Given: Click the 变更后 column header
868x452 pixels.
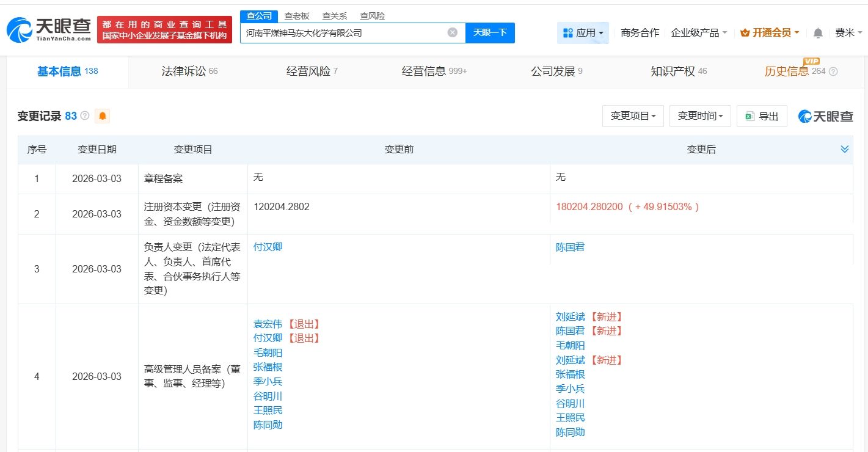Looking at the screenshot, I should (701, 150).
